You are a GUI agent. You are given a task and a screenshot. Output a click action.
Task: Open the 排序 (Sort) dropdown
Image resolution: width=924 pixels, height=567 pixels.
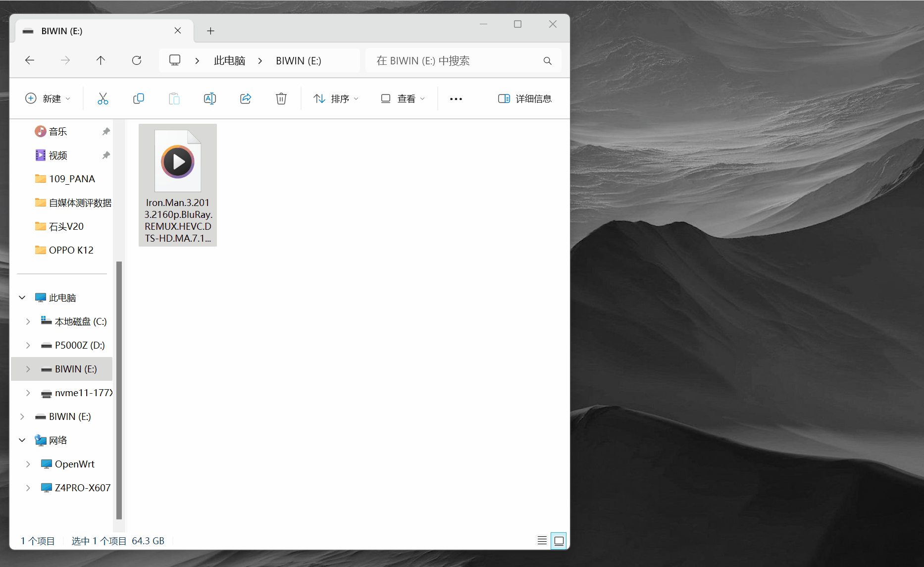336,99
